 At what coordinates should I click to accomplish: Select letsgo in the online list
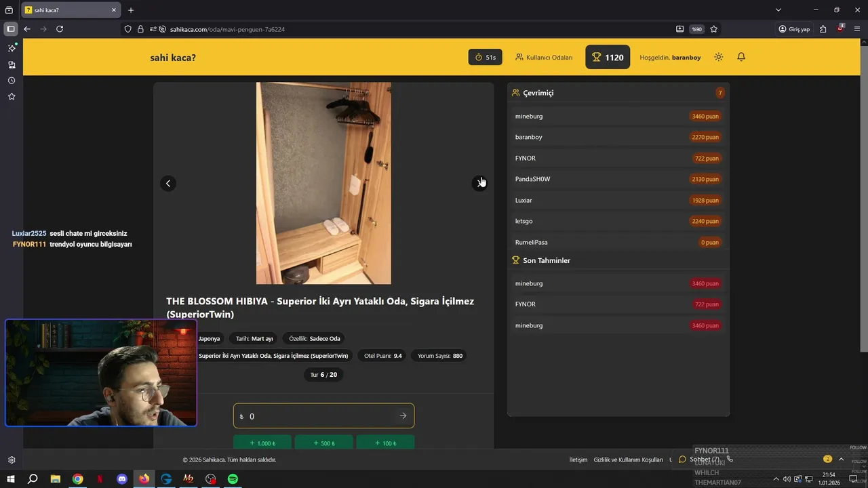click(x=618, y=221)
